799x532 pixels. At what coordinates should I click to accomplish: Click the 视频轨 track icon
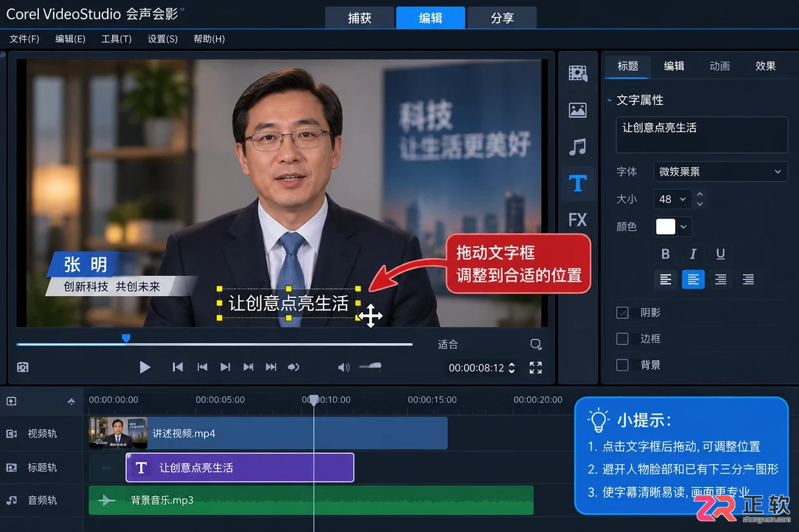point(12,434)
